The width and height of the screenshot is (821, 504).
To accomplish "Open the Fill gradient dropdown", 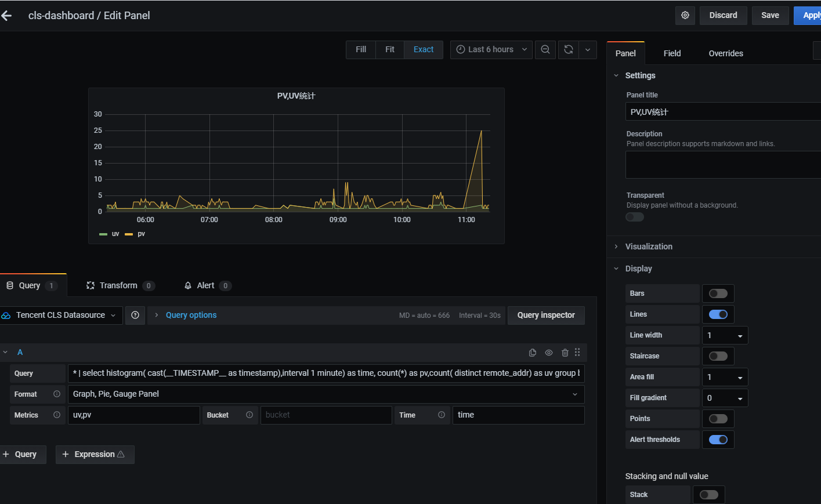I will pos(725,398).
